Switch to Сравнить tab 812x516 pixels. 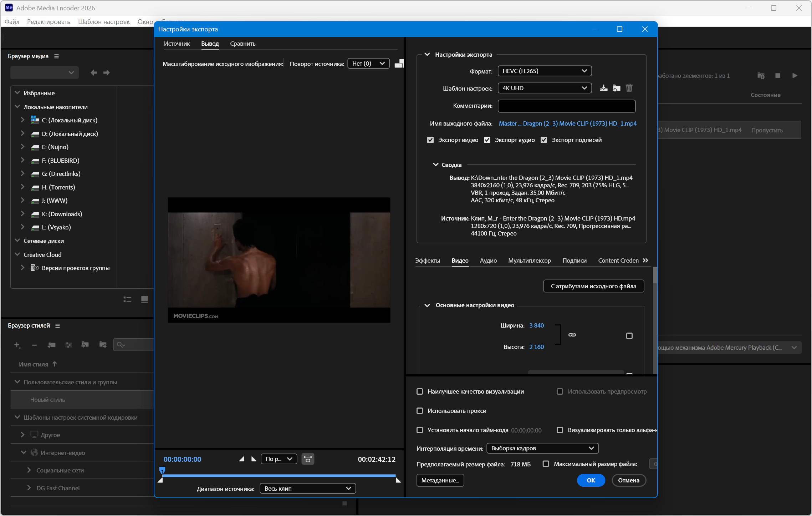point(243,44)
